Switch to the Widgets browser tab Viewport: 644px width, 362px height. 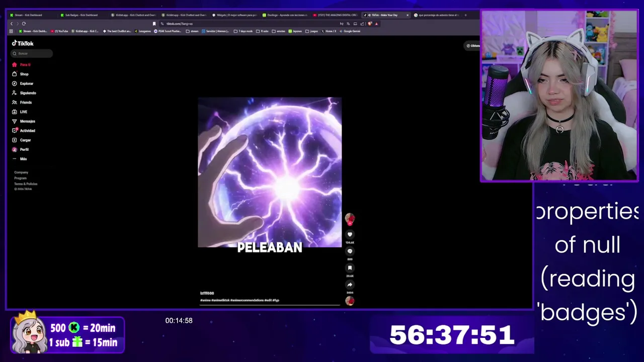pyautogui.click(x=234, y=15)
